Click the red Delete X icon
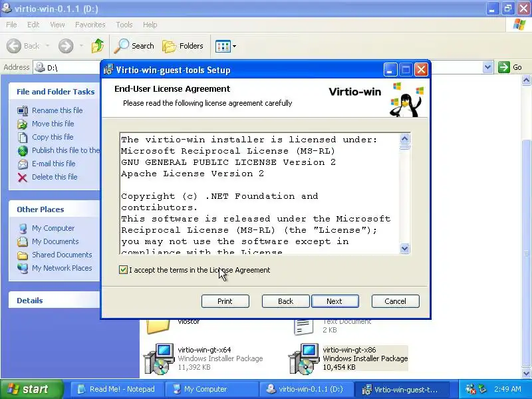The height and width of the screenshot is (399, 532). click(23, 177)
